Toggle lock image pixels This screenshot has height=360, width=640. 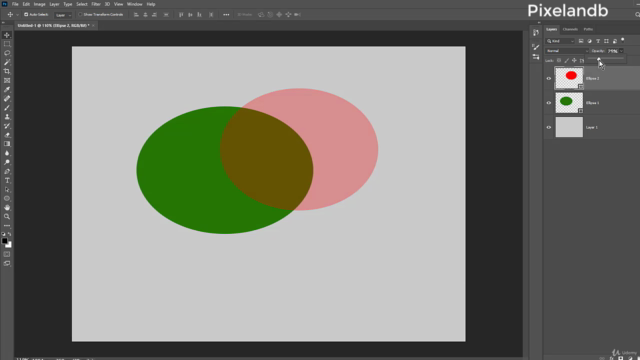(x=567, y=60)
